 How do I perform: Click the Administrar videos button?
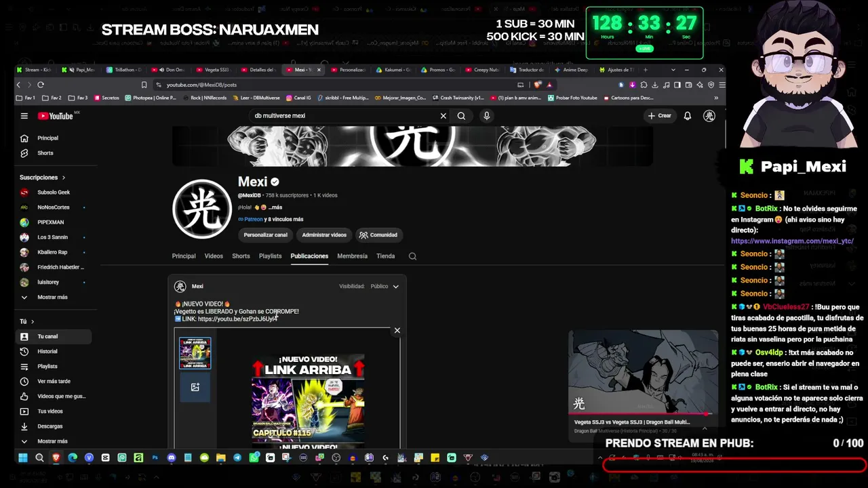tap(324, 235)
